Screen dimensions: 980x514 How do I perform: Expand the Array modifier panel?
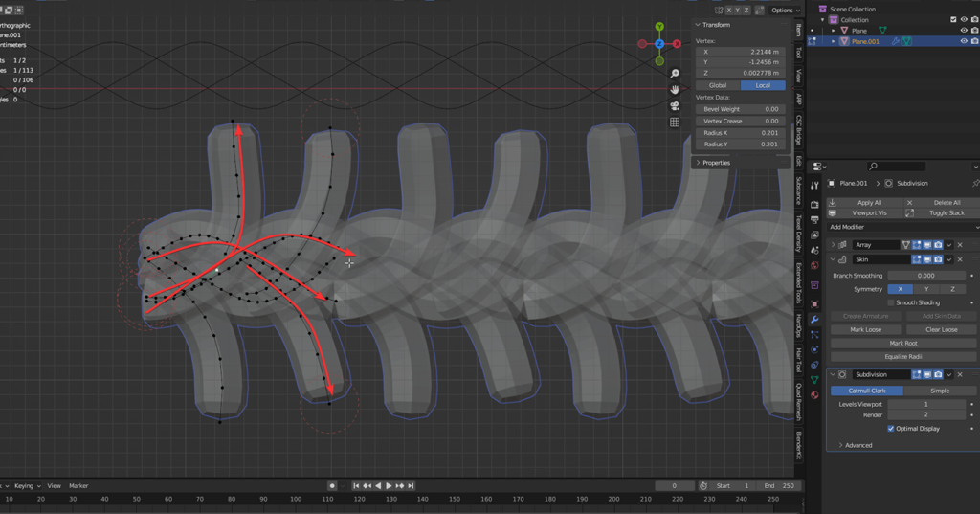pos(834,245)
